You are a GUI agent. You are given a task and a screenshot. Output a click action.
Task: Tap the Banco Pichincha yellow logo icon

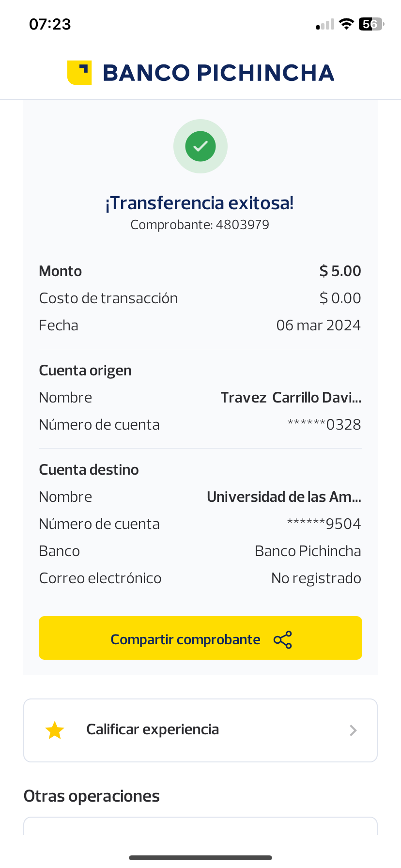79,73
